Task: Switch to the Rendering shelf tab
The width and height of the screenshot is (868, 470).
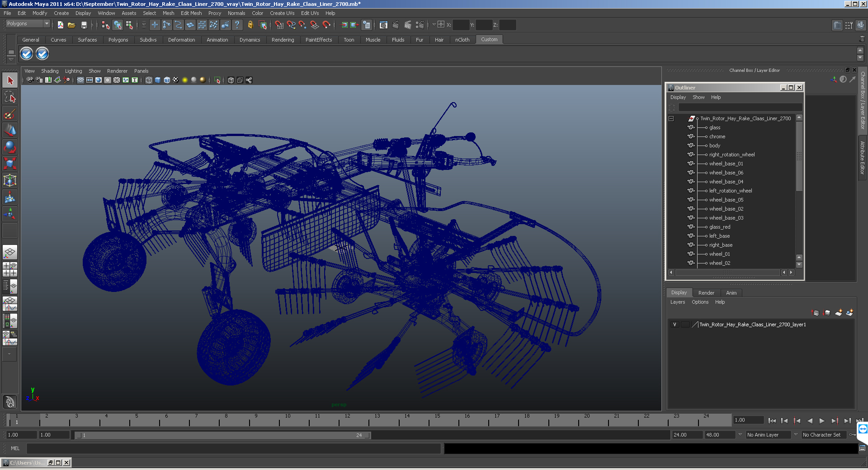Action: pyautogui.click(x=283, y=40)
